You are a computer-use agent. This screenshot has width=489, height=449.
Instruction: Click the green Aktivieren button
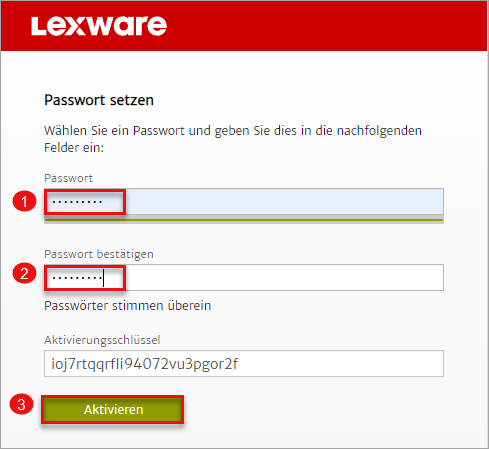coord(113,410)
